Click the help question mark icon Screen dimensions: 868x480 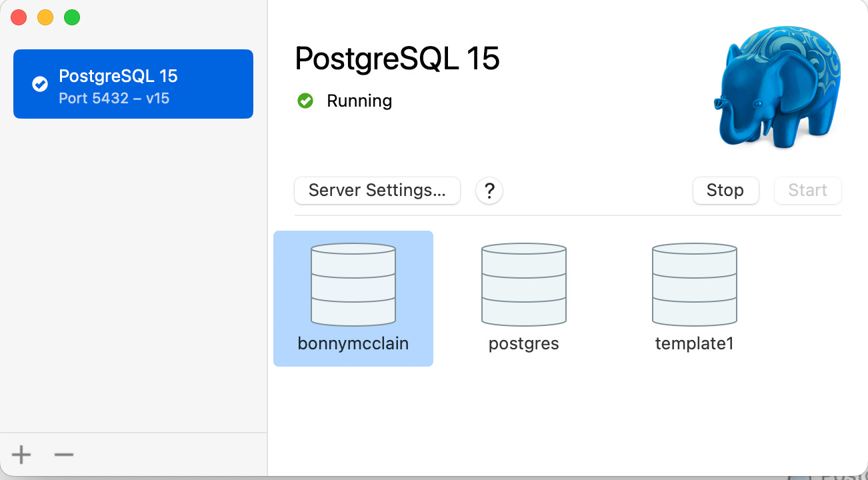click(x=489, y=191)
